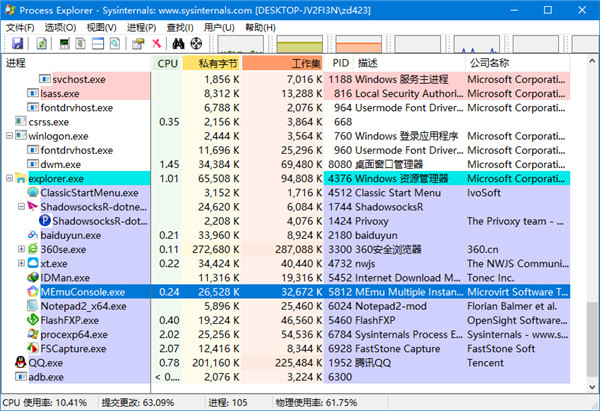Image resolution: width=600 pixels, height=411 pixels.
Task: Expand the 360se.exe process node
Action: coord(21,249)
